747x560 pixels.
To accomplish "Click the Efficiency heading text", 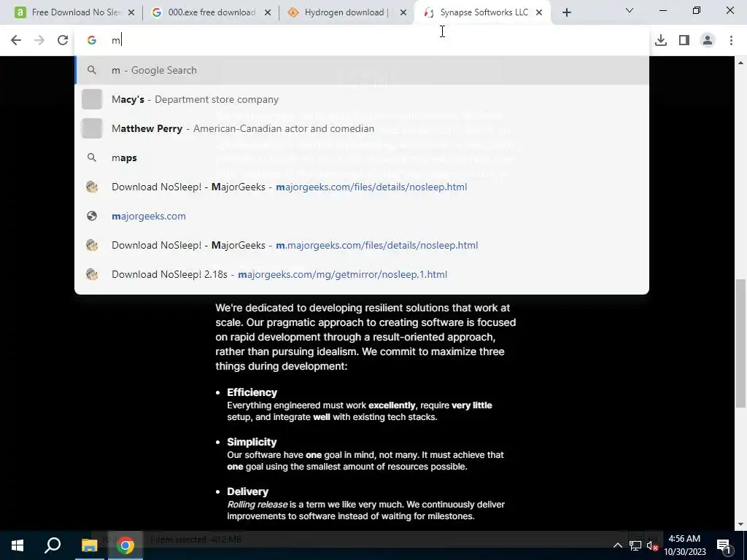I will [252, 392].
